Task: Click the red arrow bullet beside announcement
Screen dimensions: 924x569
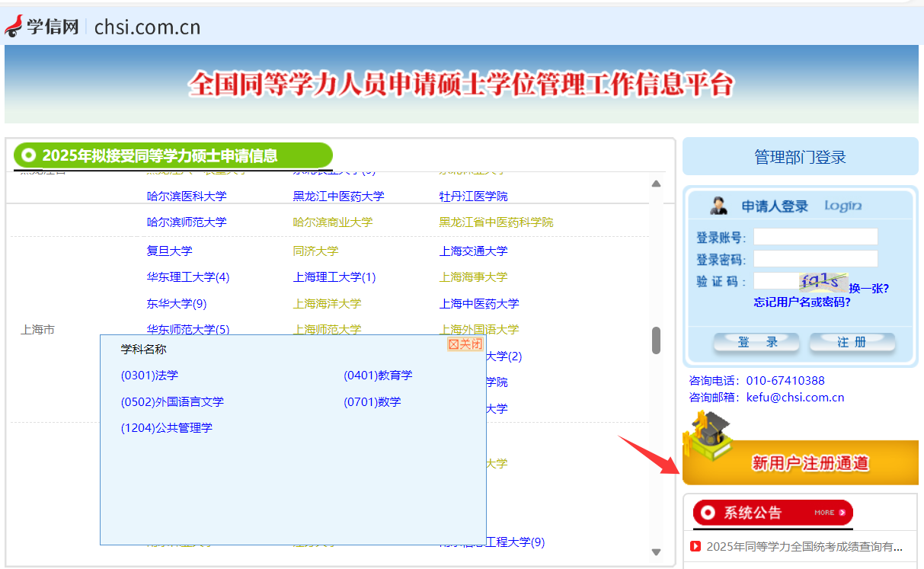Action: 695,546
